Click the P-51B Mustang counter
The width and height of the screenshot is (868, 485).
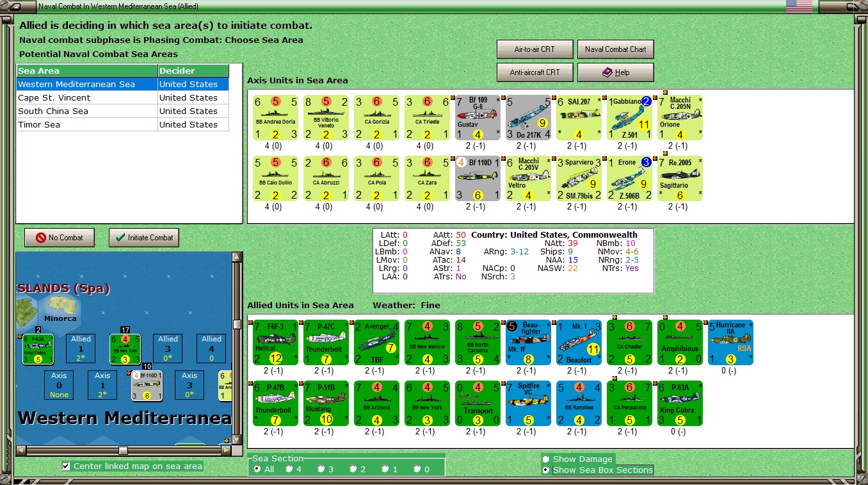[326, 404]
